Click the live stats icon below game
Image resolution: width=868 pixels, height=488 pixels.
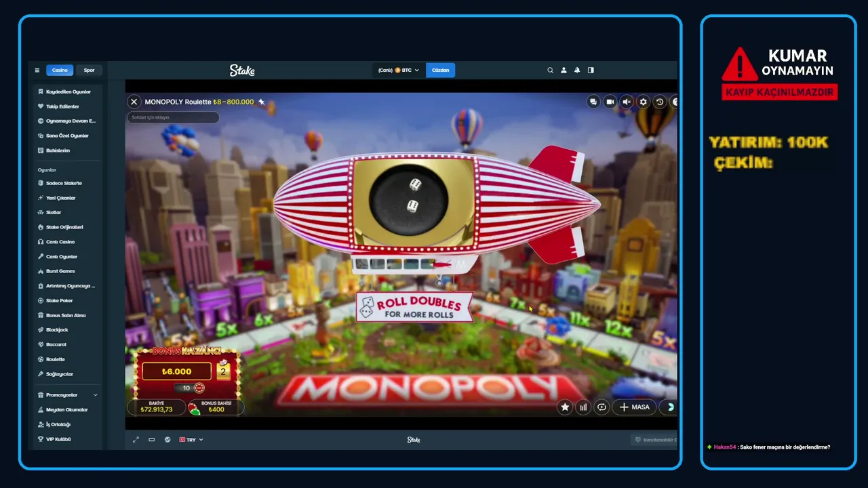pyautogui.click(x=167, y=440)
